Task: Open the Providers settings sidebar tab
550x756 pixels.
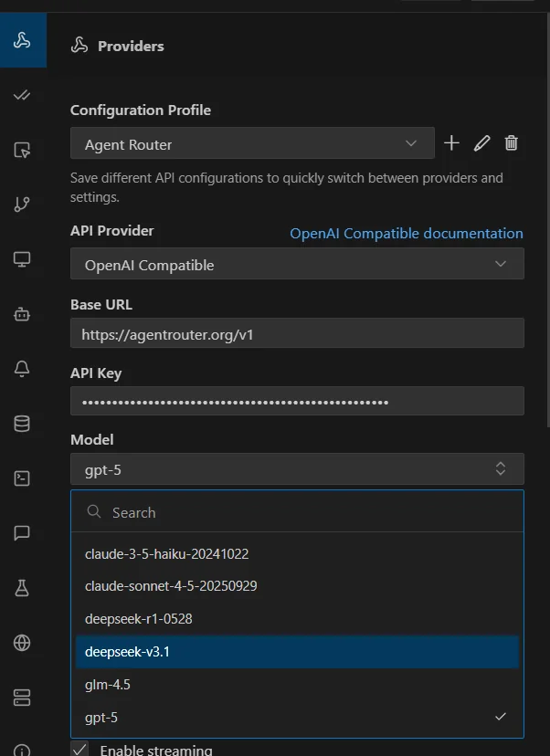Action: 23,41
